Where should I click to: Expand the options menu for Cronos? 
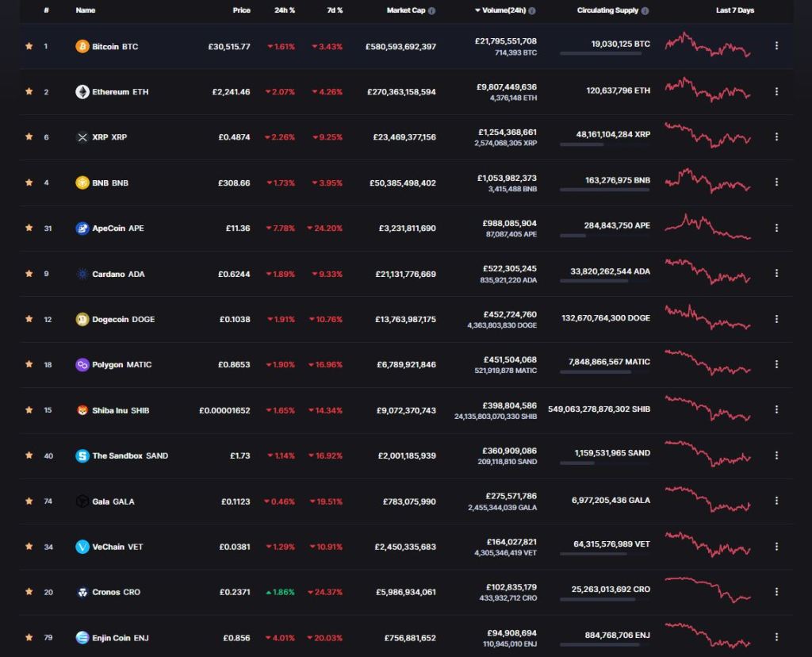click(776, 592)
